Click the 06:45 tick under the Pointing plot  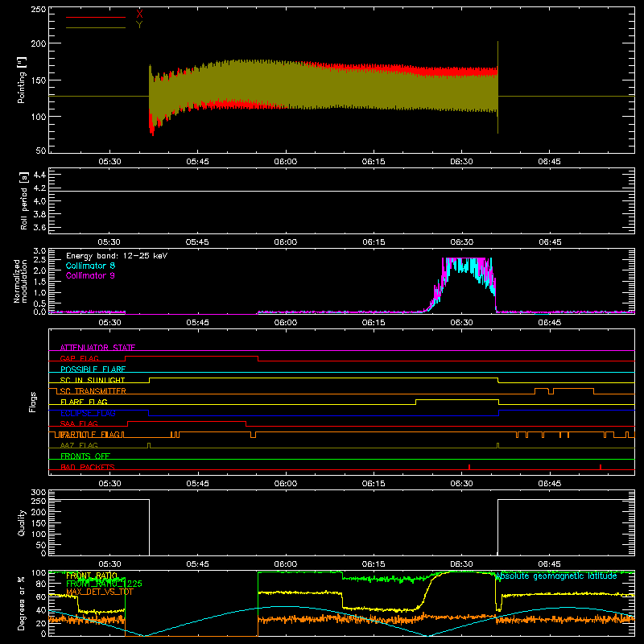pyautogui.click(x=550, y=162)
